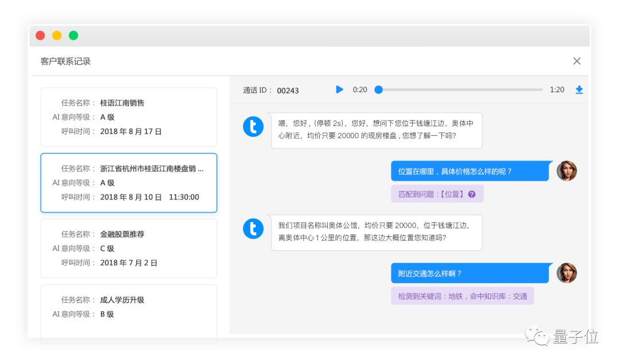619x364 pixels.
Task: Select the 桂语江南销售 task record
Action: pos(129,118)
